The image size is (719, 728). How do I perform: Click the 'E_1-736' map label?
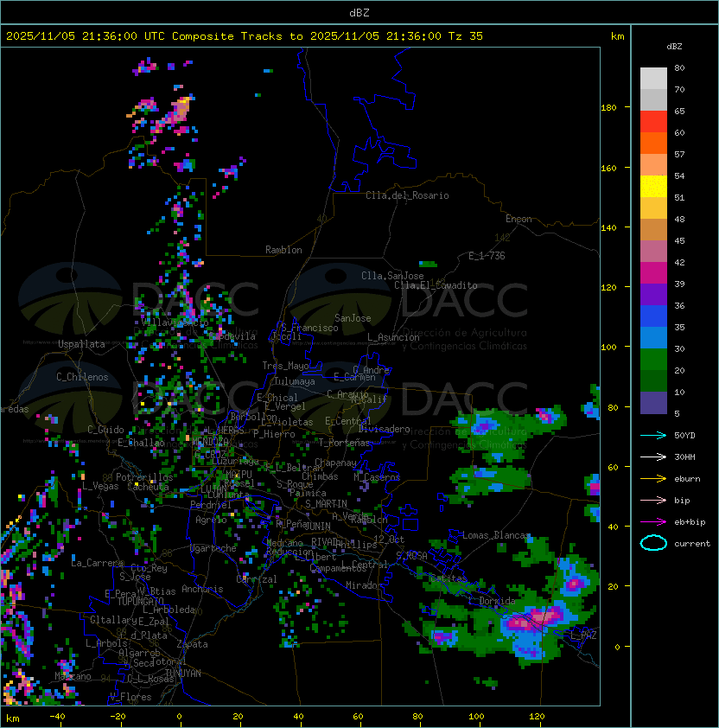tap(487, 256)
